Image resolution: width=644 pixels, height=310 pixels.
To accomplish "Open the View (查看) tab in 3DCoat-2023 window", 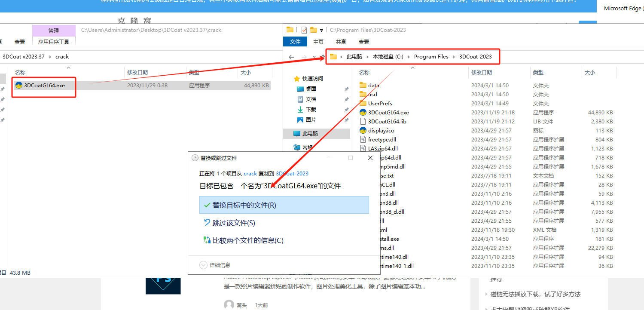I will [x=364, y=42].
